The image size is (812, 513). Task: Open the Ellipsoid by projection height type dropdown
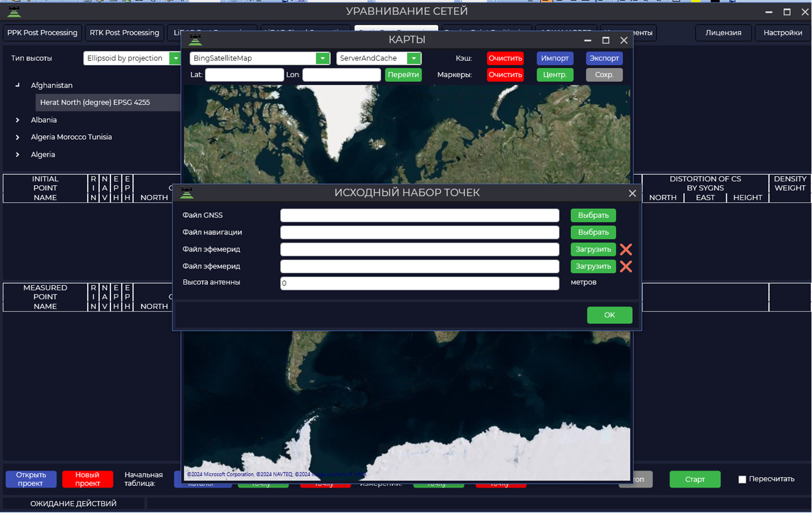(x=175, y=58)
